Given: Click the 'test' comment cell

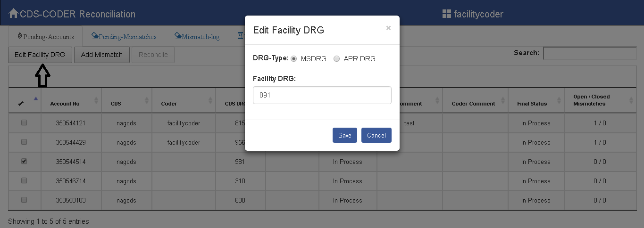Looking at the screenshot, I should tap(410, 123).
